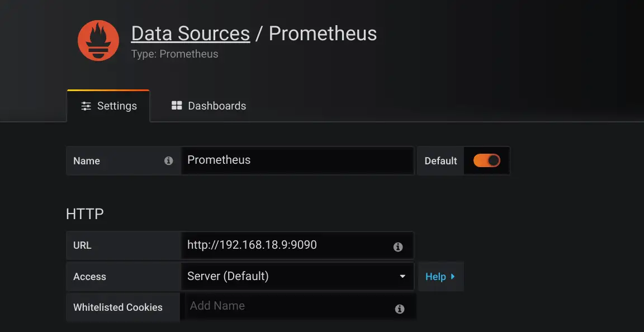Click the Help button next to Access
This screenshot has height=332, width=644.
(441, 276)
